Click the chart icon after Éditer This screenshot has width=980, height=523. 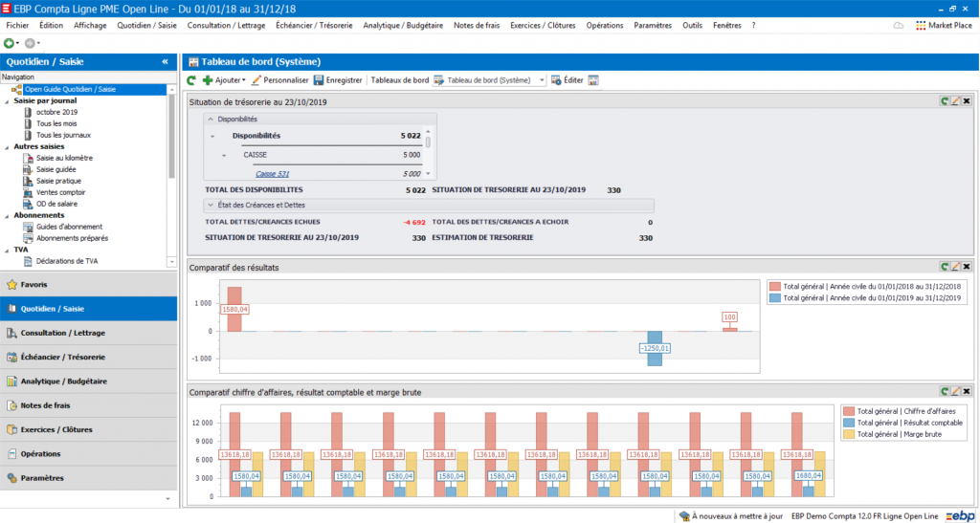[593, 80]
